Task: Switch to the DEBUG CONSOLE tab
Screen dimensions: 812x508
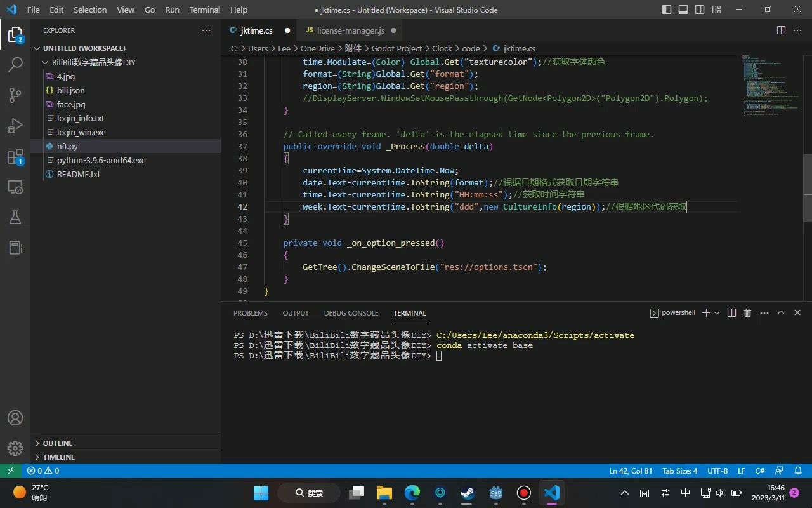Action: click(x=351, y=313)
